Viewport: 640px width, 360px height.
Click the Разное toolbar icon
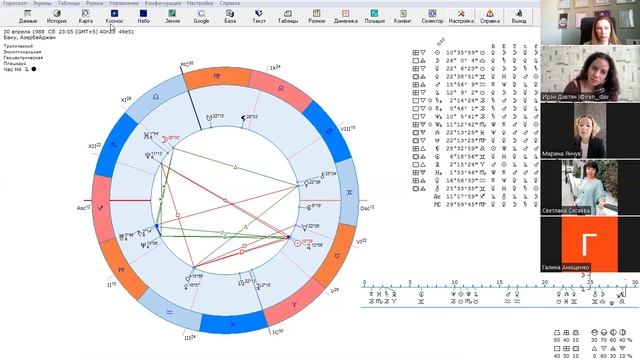(x=316, y=16)
